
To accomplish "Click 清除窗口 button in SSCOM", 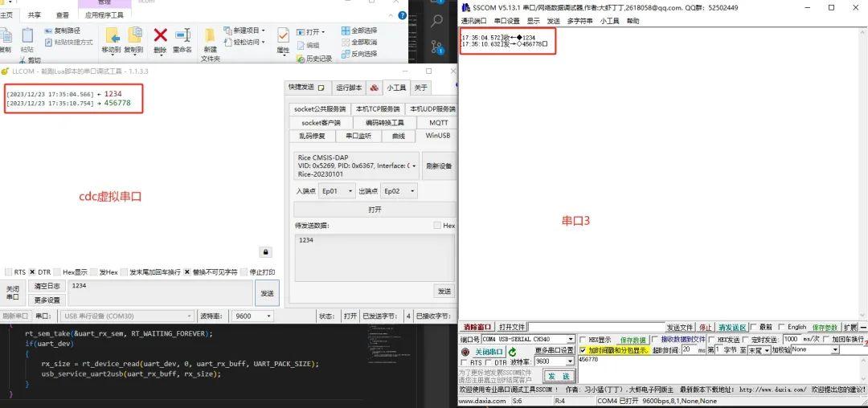I will (477, 327).
